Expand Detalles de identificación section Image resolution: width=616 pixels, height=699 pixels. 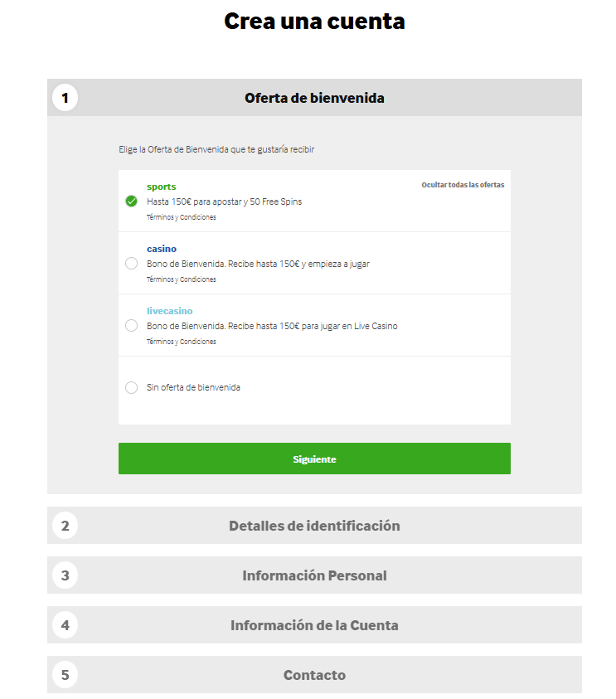point(314,526)
